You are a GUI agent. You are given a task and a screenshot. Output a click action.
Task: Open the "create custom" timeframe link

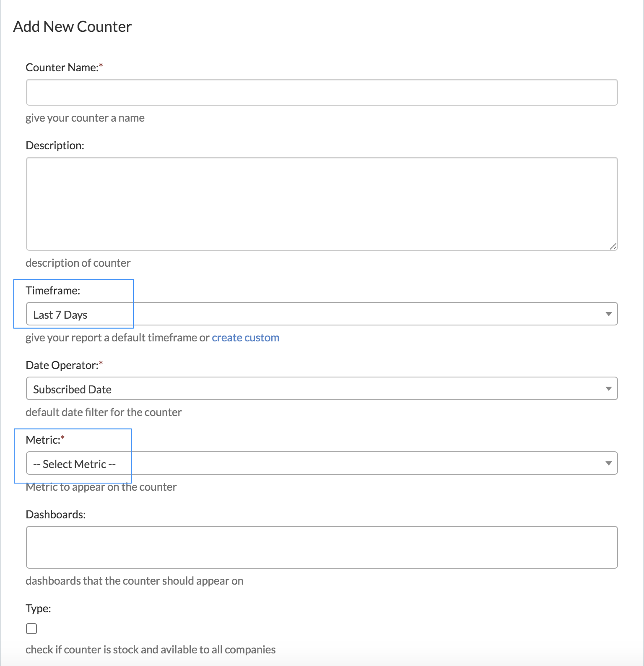[245, 338]
